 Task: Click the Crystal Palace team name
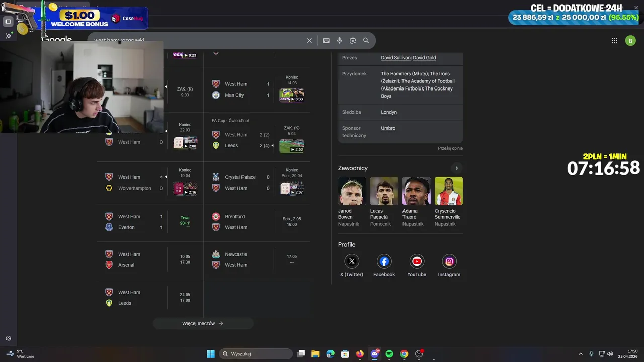(x=240, y=177)
